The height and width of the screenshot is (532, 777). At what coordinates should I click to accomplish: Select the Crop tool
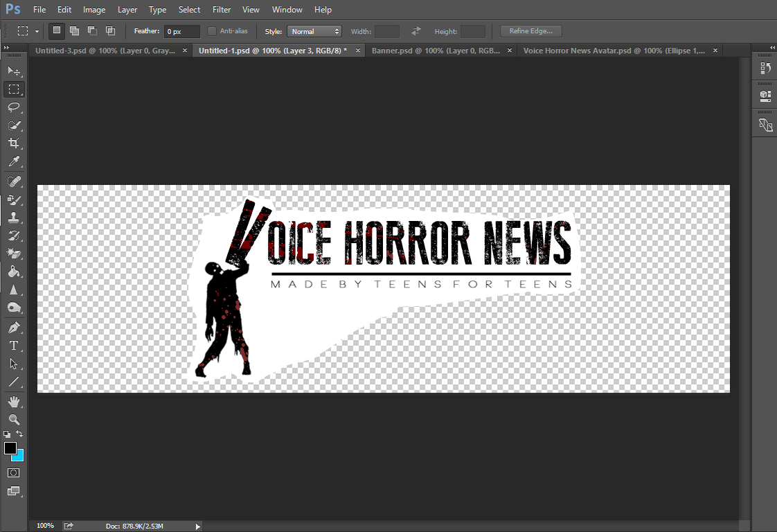14,143
